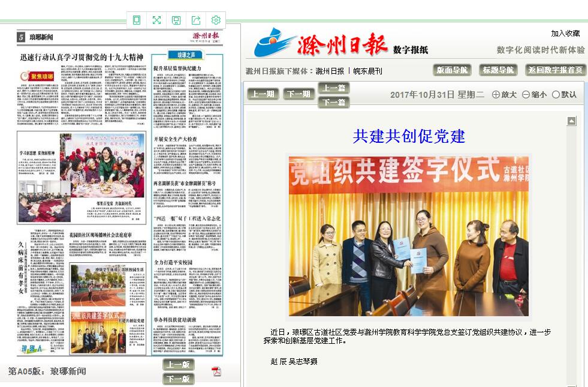Click the 放大 zoom-in plus icon

click(x=496, y=95)
